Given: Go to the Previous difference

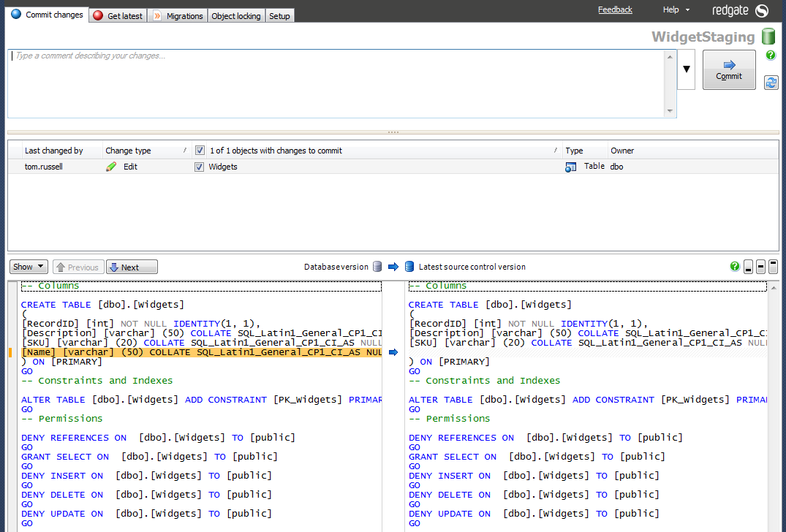Looking at the screenshot, I should pyautogui.click(x=79, y=267).
